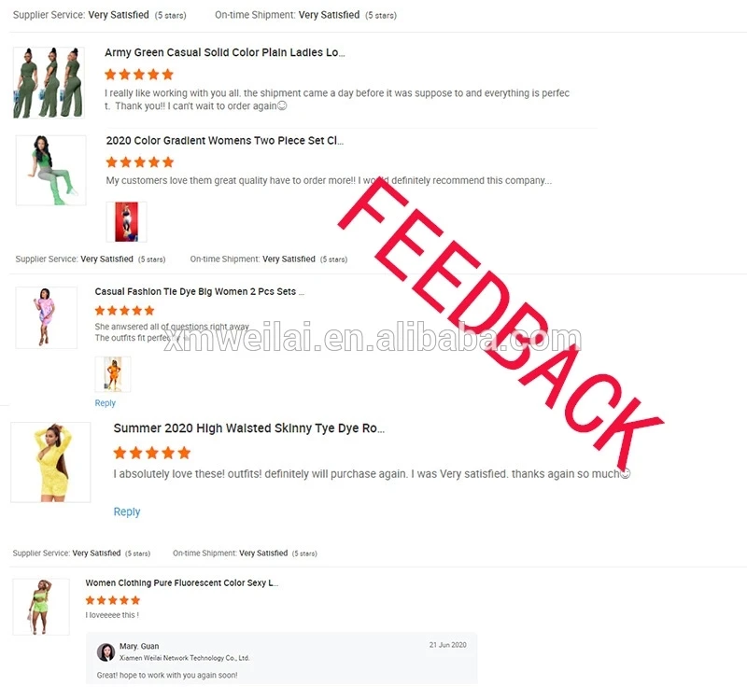Open the 2020 Color Gradient set thumbnail
This screenshot has height=700, width=747.
pos(51,171)
